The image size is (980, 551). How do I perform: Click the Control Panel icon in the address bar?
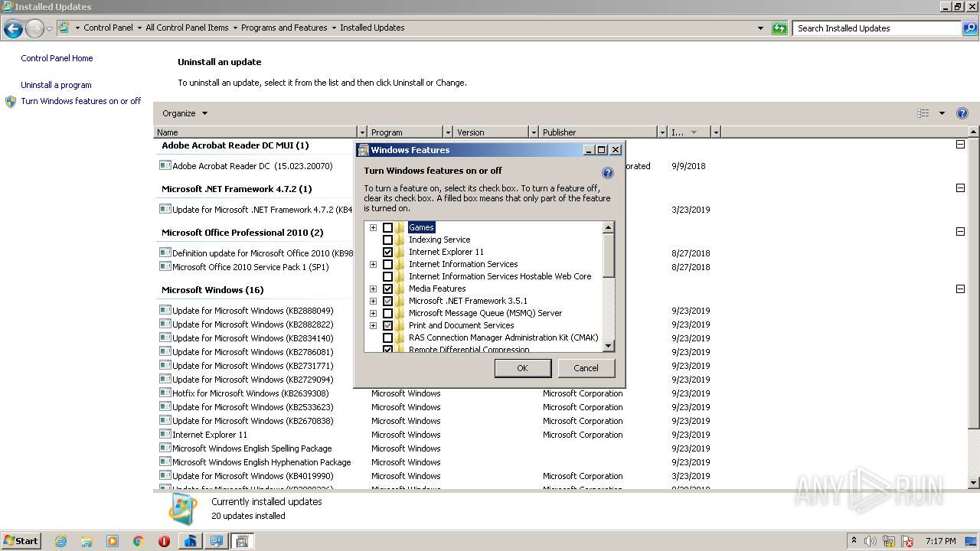tap(64, 28)
